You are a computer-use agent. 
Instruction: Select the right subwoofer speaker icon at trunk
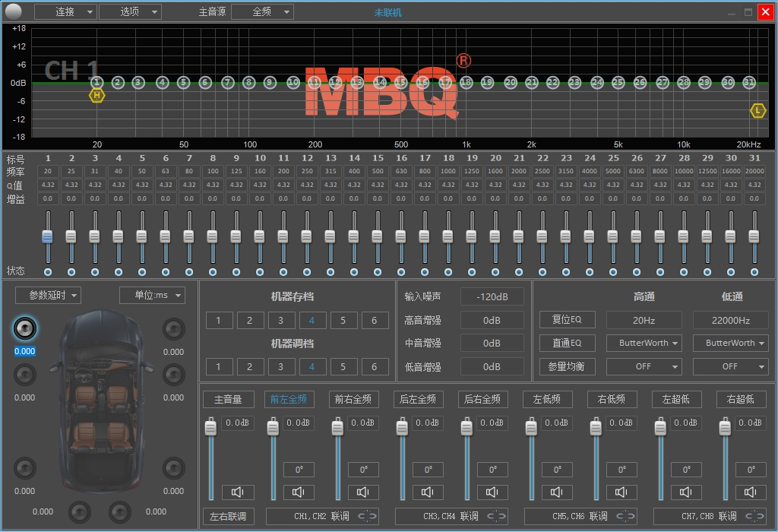pos(119,512)
